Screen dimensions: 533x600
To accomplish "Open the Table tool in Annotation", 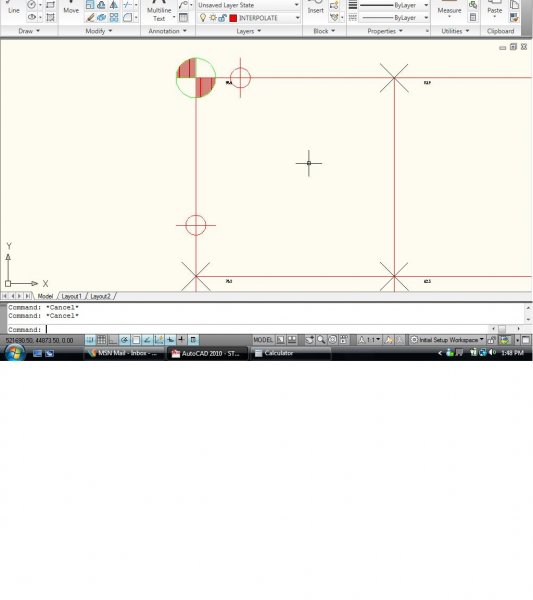I will [x=184, y=18].
